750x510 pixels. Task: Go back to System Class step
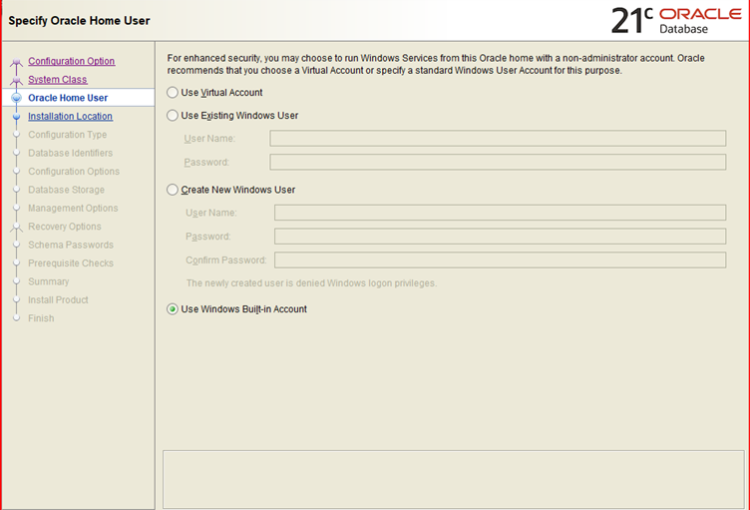[57, 79]
